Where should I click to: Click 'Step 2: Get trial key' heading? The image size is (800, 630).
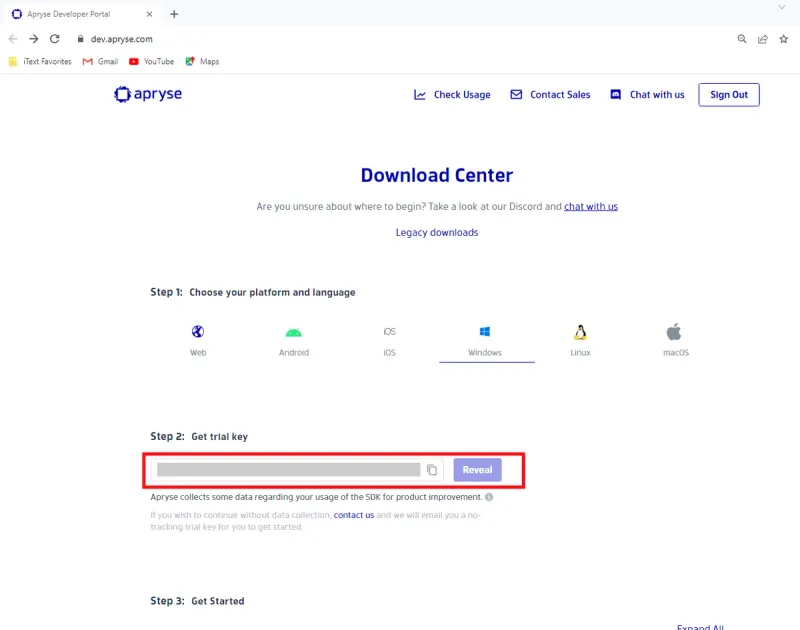click(199, 437)
